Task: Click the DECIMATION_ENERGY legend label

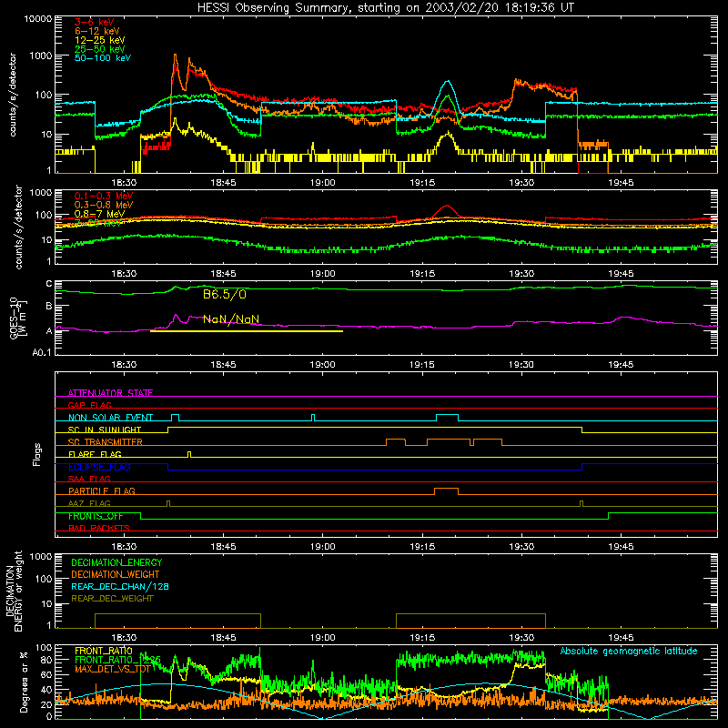Action: coord(116,562)
